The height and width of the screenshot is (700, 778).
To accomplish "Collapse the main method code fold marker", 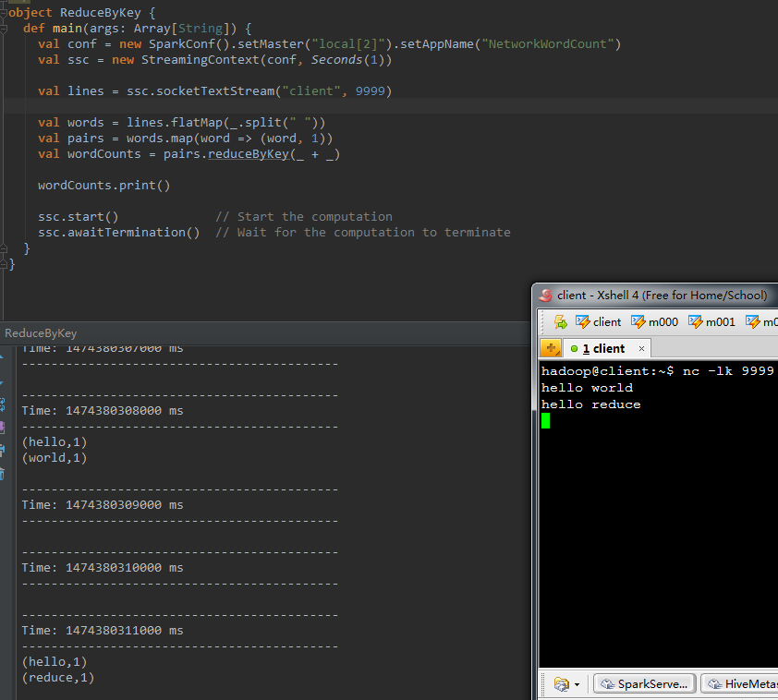I will click(x=6, y=29).
